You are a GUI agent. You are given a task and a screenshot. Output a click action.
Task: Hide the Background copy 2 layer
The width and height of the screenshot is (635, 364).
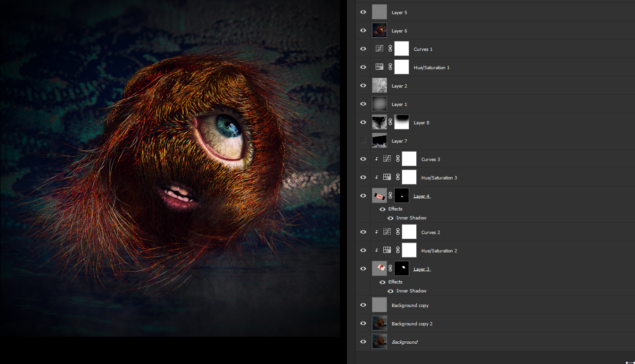(363, 323)
